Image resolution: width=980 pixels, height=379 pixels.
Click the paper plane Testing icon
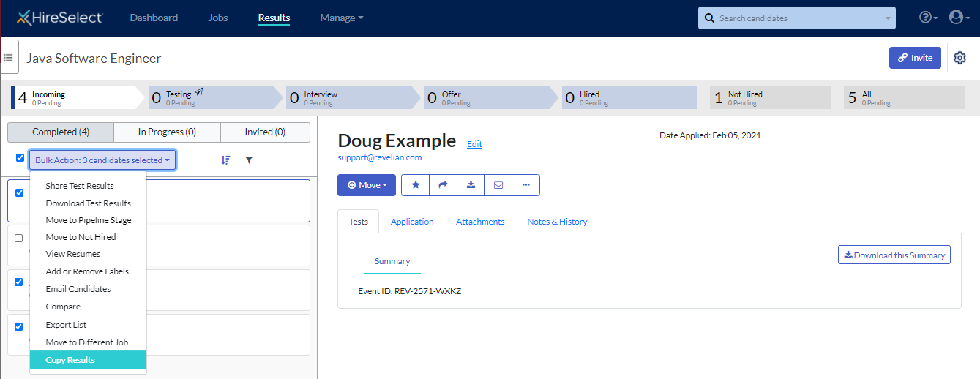[199, 93]
